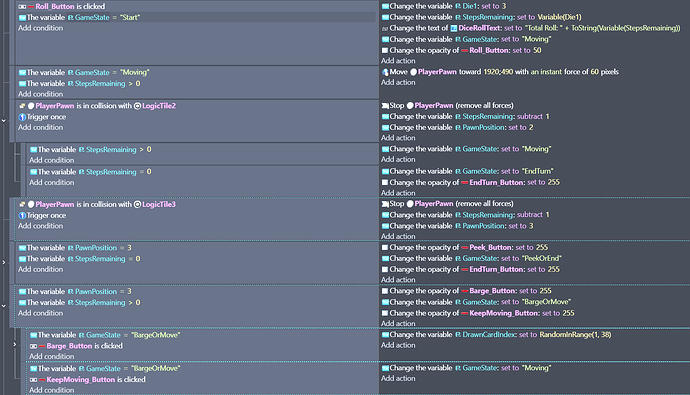Add action below DrawnCardIndex RandomInRange action

pyautogui.click(x=398, y=345)
